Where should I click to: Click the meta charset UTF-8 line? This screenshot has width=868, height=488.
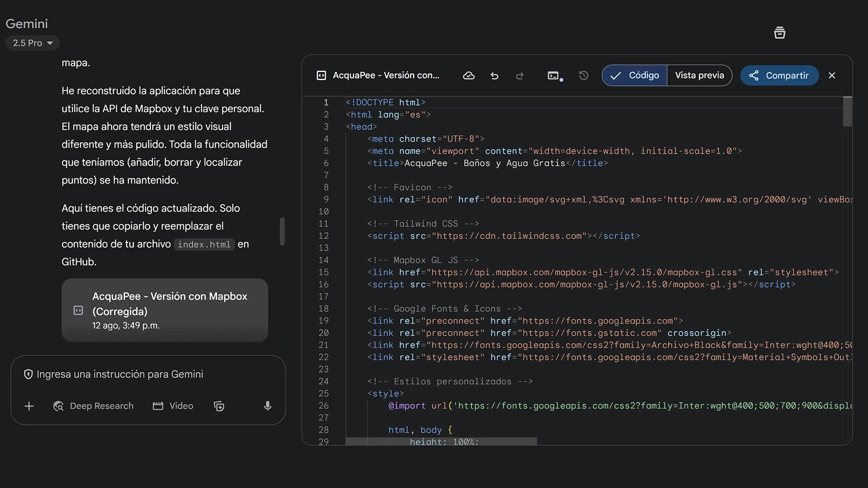(426, 139)
